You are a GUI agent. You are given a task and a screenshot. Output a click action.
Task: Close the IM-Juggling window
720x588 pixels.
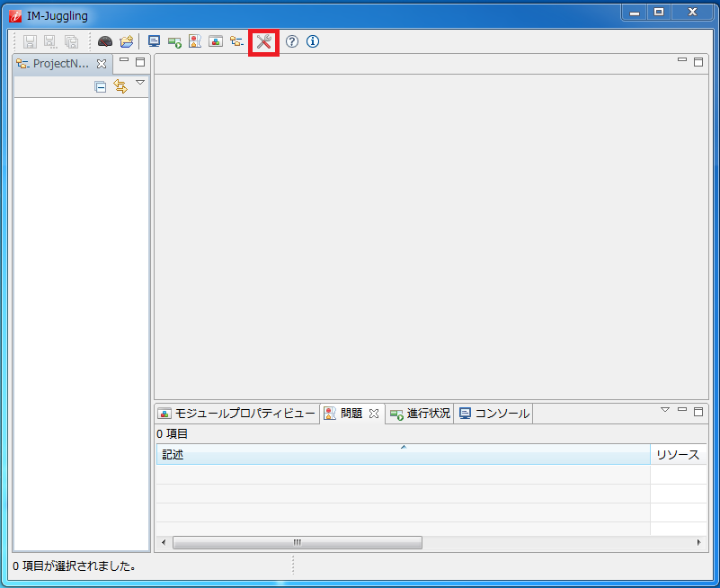click(692, 13)
